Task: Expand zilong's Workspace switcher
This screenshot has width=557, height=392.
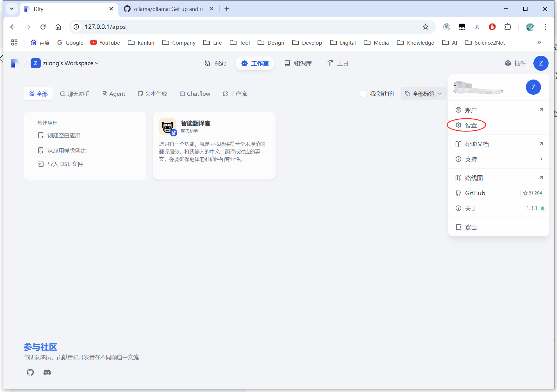Action: (x=67, y=63)
